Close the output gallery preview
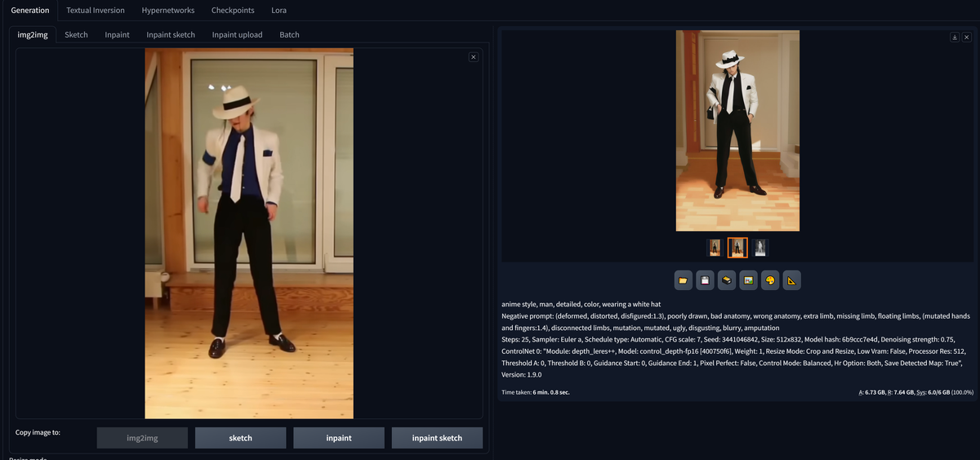 click(x=967, y=38)
